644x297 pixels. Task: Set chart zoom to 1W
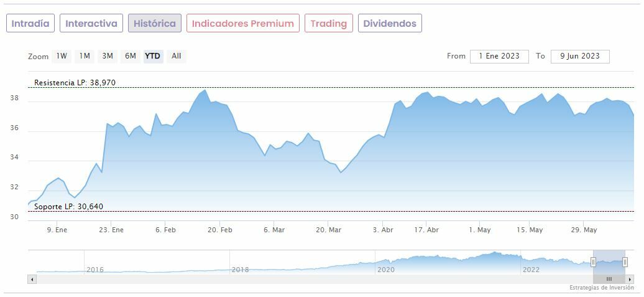[62, 56]
